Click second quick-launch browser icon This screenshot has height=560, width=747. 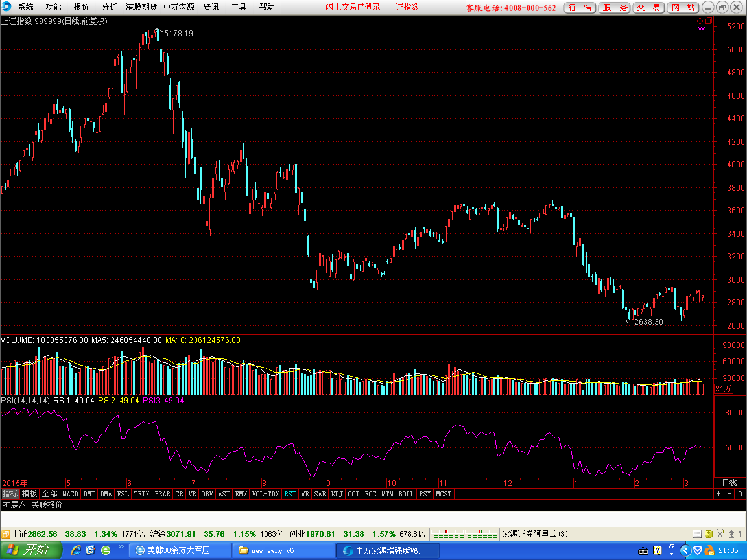point(91,550)
